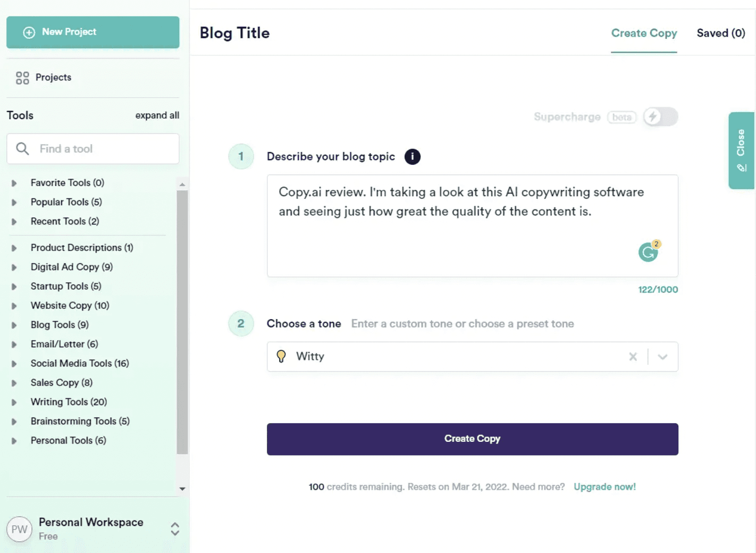
Task: Click the Upgrade now! link
Action: coord(604,487)
